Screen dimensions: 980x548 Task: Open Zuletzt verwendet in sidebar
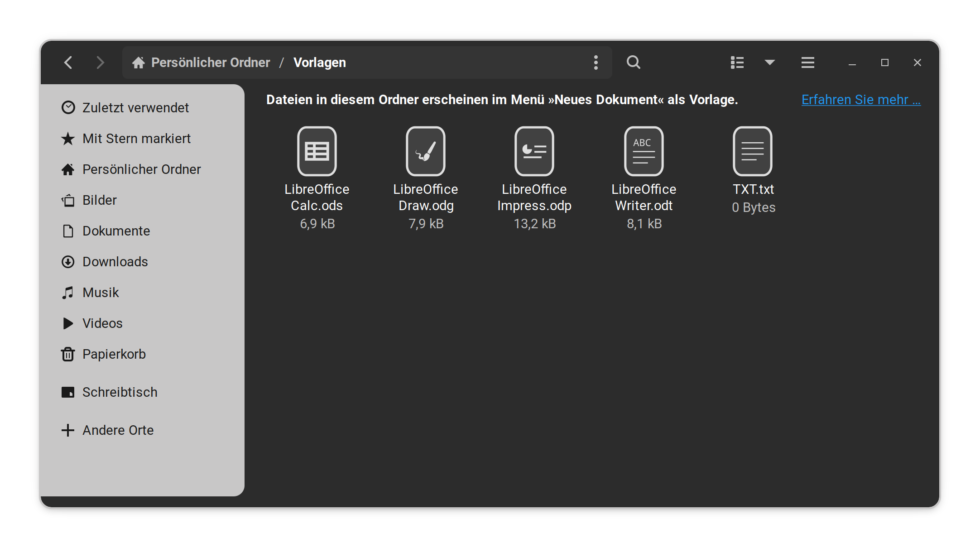click(135, 108)
